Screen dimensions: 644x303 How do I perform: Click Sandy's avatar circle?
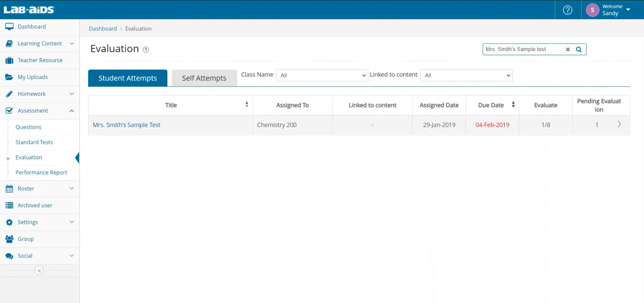coord(592,10)
